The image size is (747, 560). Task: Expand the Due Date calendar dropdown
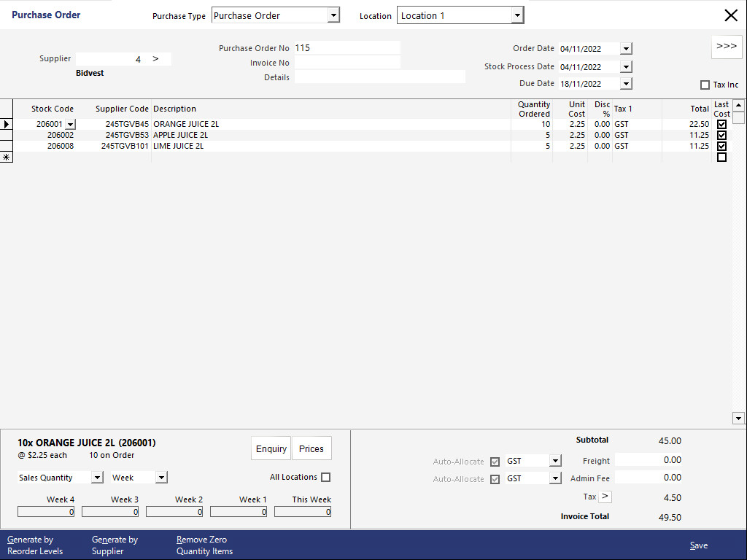pyautogui.click(x=626, y=83)
